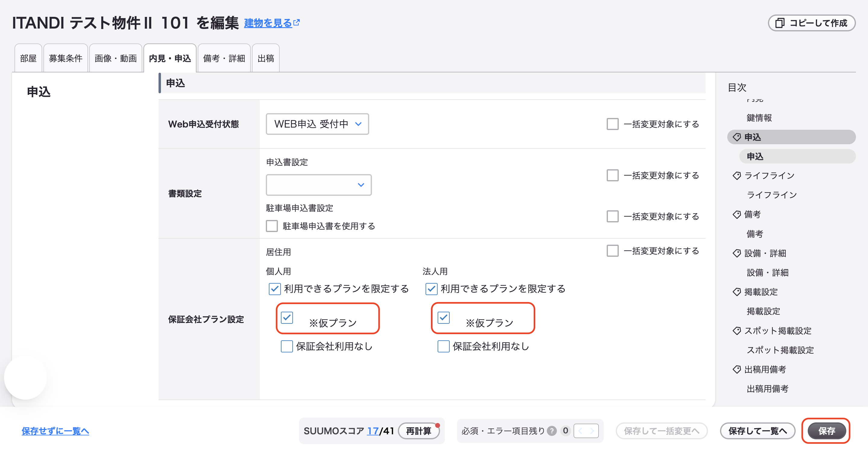This screenshot has height=455, width=868.
Task: Enable 駐車場申込書を使用する checkbox
Action: (272, 226)
